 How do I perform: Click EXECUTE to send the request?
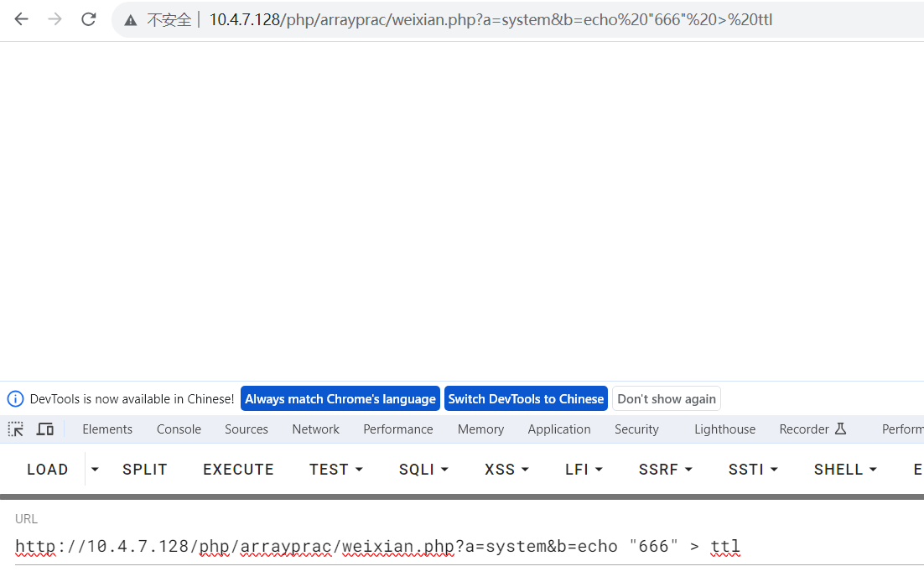tap(239, 470)
